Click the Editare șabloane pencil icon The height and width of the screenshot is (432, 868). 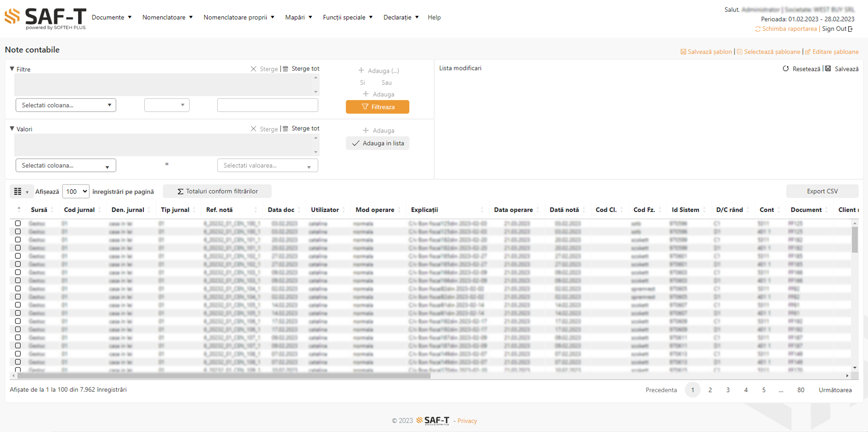(x=808, y=52)
